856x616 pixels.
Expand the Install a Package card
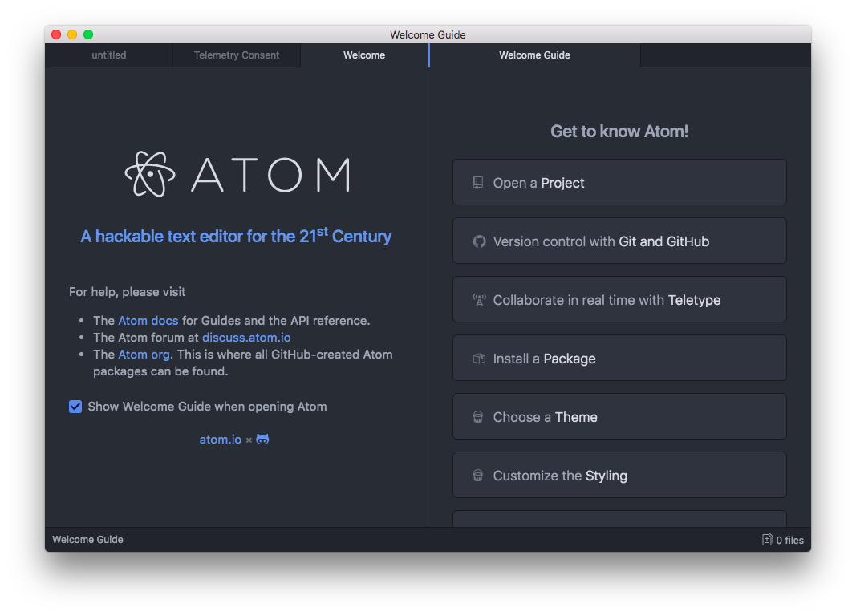coord(619,358)
